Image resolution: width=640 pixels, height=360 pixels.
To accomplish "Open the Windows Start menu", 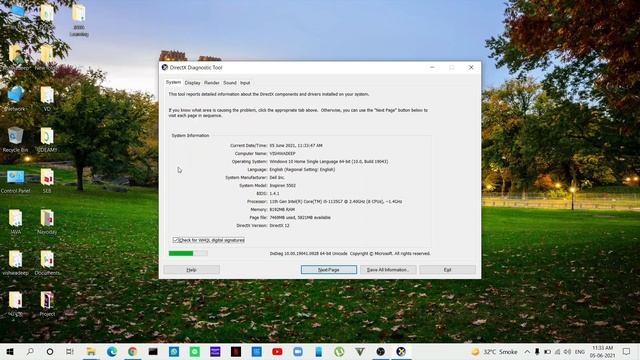I will click(x=10, y=352).
